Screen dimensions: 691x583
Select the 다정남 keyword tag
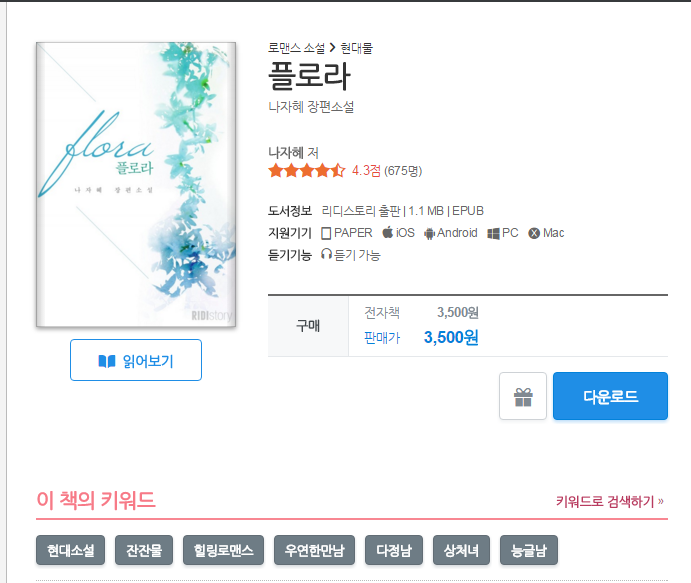[x=394, y=550]
